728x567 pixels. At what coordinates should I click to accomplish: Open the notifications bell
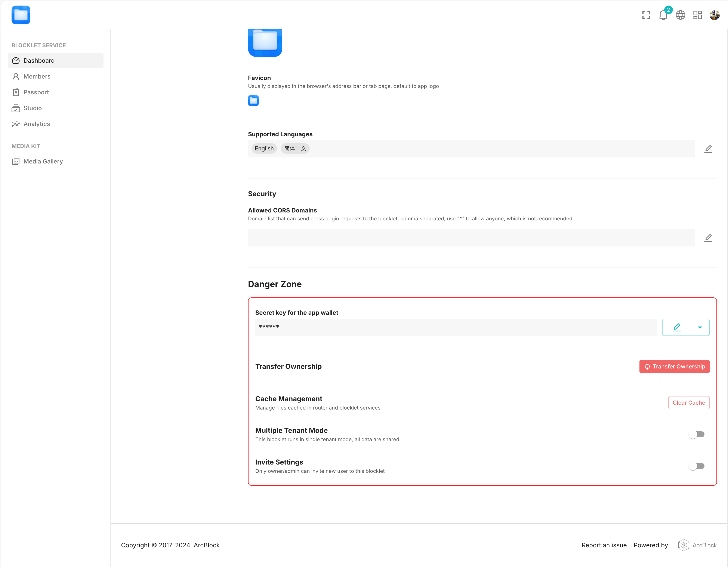[663, 15]
